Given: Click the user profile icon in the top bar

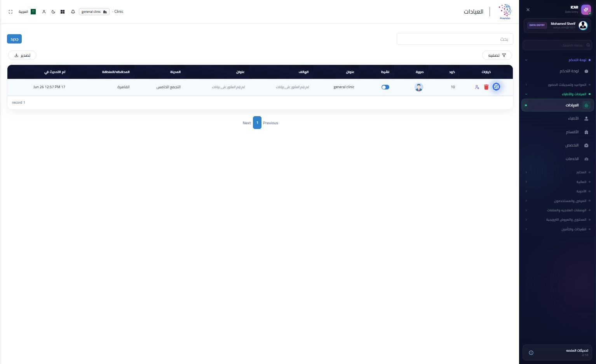Looking at the screenshot, I should point(44,12).
